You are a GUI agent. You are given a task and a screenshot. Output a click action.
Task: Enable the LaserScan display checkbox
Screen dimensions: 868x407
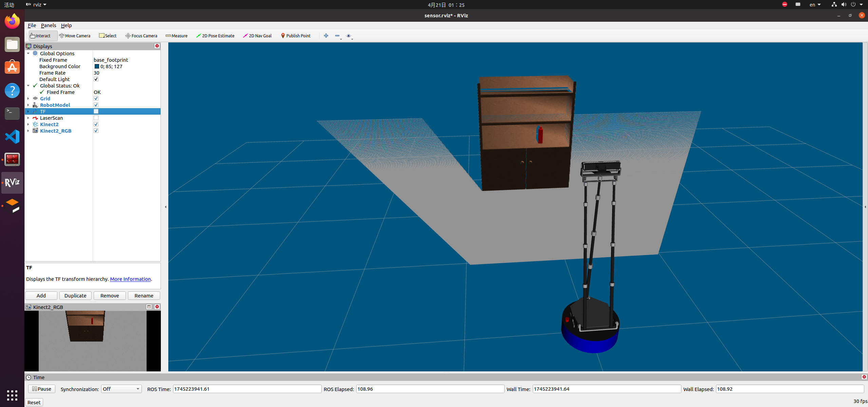click(x=96, y=118)
